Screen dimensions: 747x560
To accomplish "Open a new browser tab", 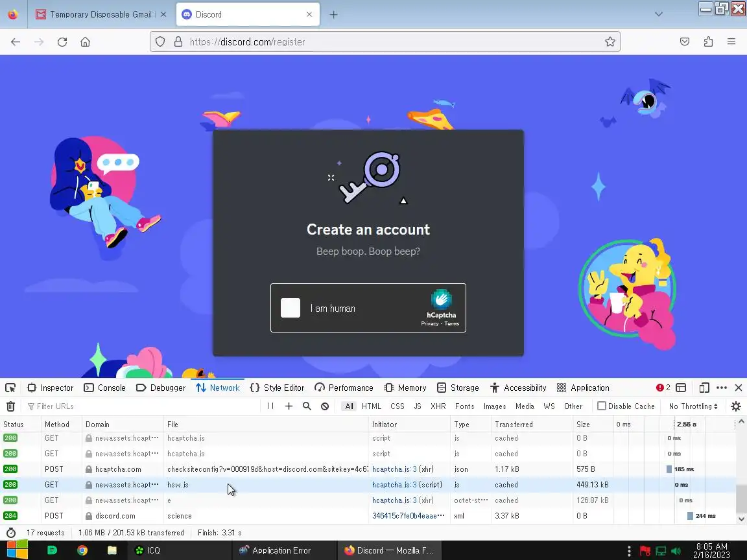I will point(333,15).
